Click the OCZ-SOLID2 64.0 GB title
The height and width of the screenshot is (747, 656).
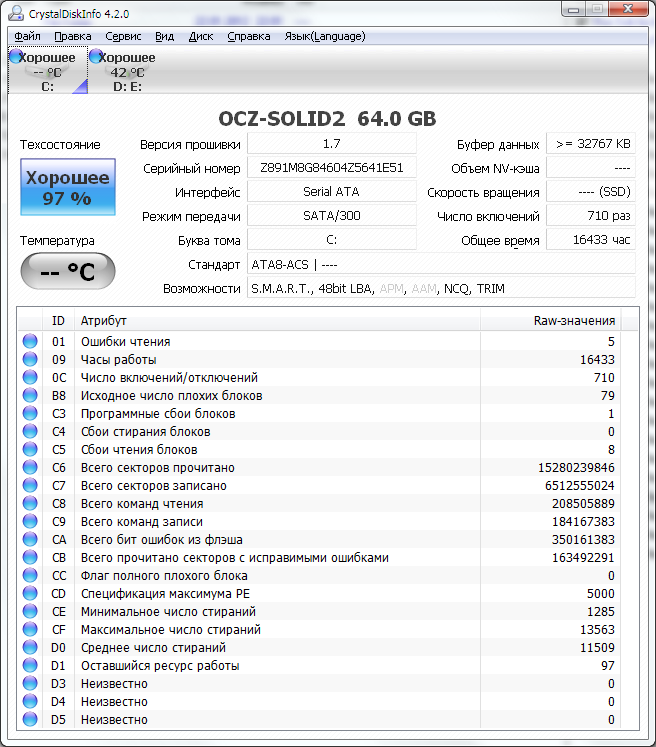pyautogui.click(x=327, y=119)
